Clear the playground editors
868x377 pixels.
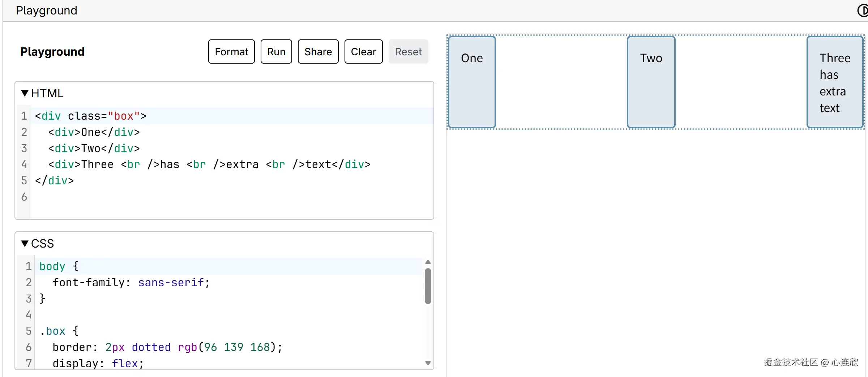pos(363,52)
